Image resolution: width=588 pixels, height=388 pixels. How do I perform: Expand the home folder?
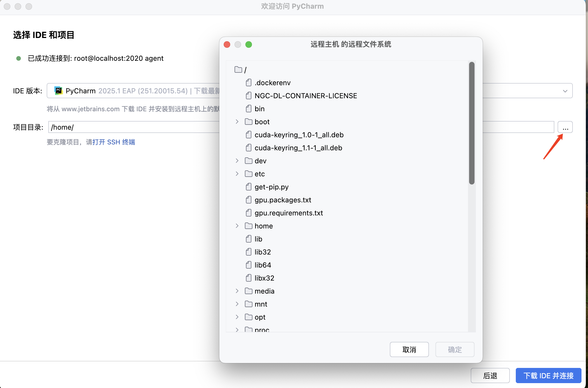coord(237,226)
